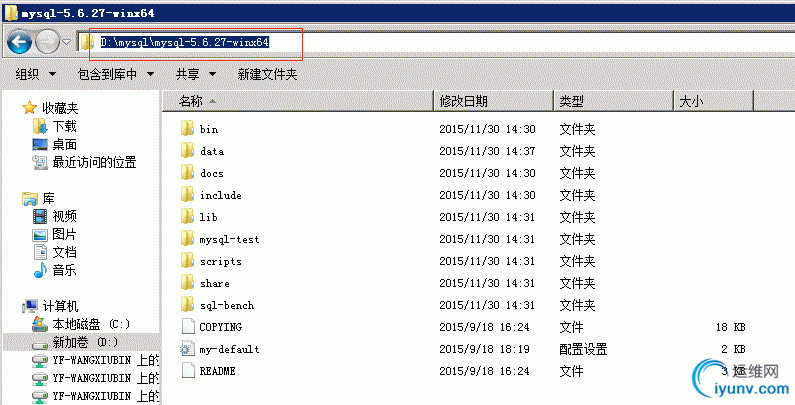This screenshot has width=795, height=405.
Task: Click the 2015/9/18 18:19 modified date
Action: (484, 349)
